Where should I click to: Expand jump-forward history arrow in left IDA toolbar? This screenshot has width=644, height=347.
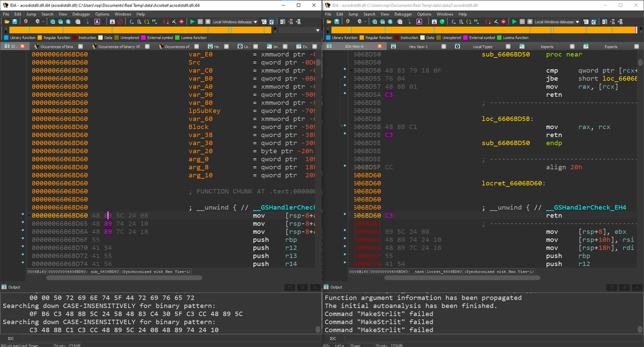tap(44, 22)
